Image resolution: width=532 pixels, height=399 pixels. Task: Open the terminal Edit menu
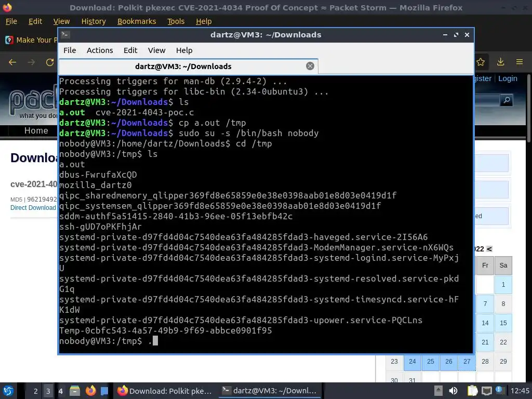[130, 50]
